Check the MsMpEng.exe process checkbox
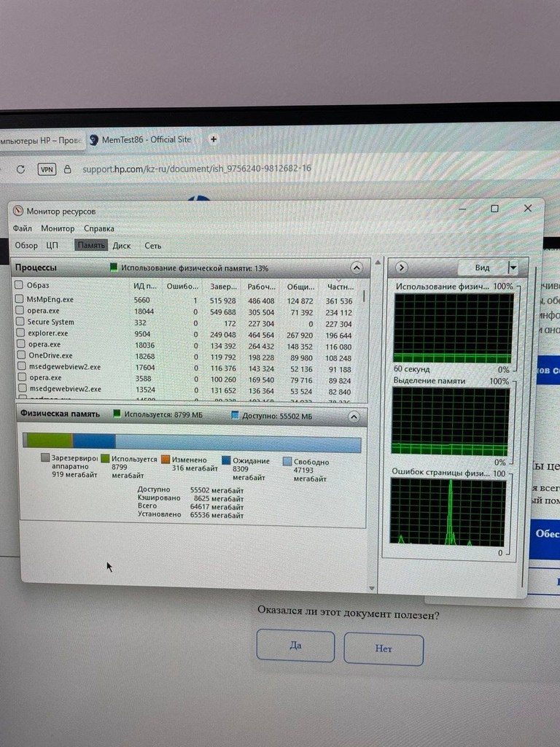560x747 pixels. pyautogui.click(x=19, y=298)
